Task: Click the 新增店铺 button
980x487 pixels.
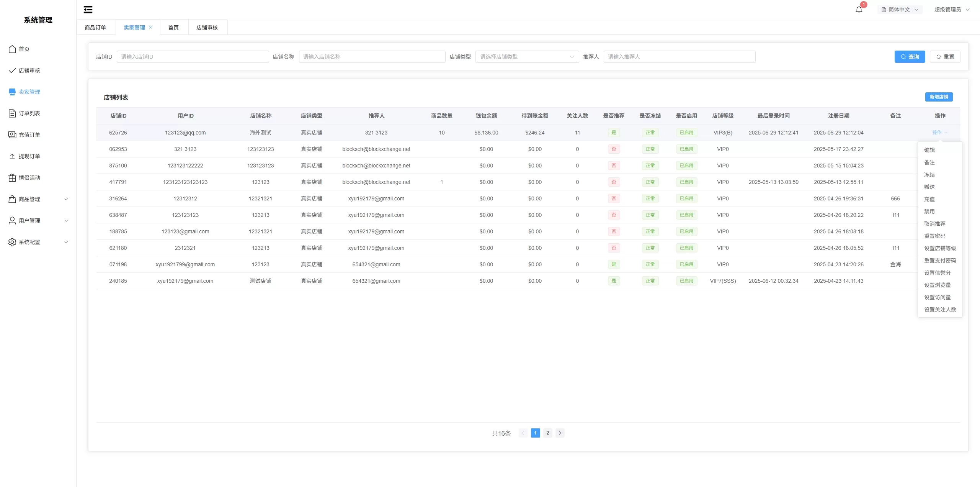Action: click(939, 97)
